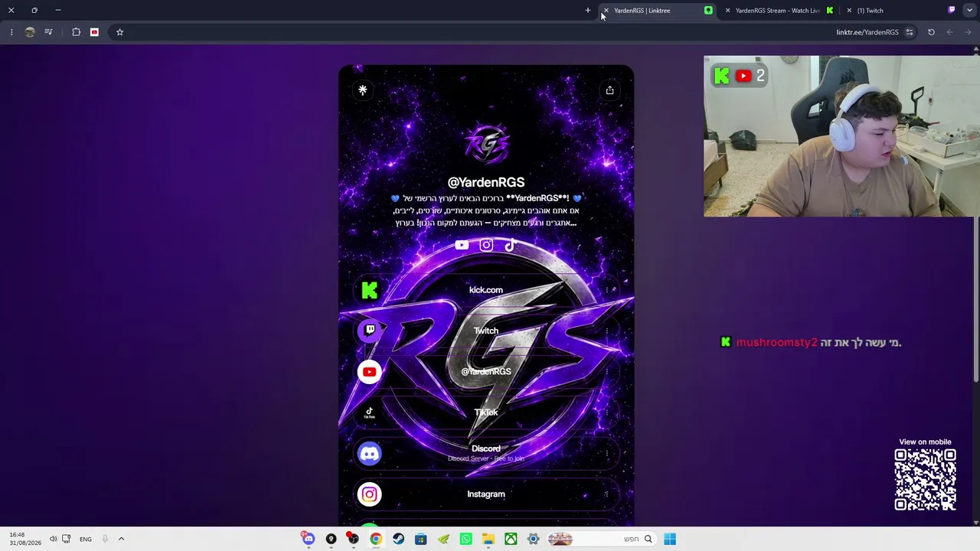
Task: Switch to the (1) Twitch tab
Action: click(x=900, y=11)
